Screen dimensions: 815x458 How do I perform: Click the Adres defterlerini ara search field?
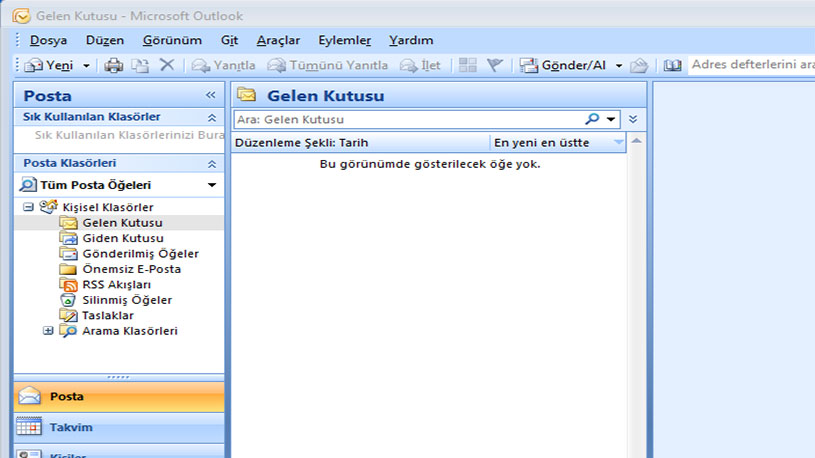coord(752,65)
